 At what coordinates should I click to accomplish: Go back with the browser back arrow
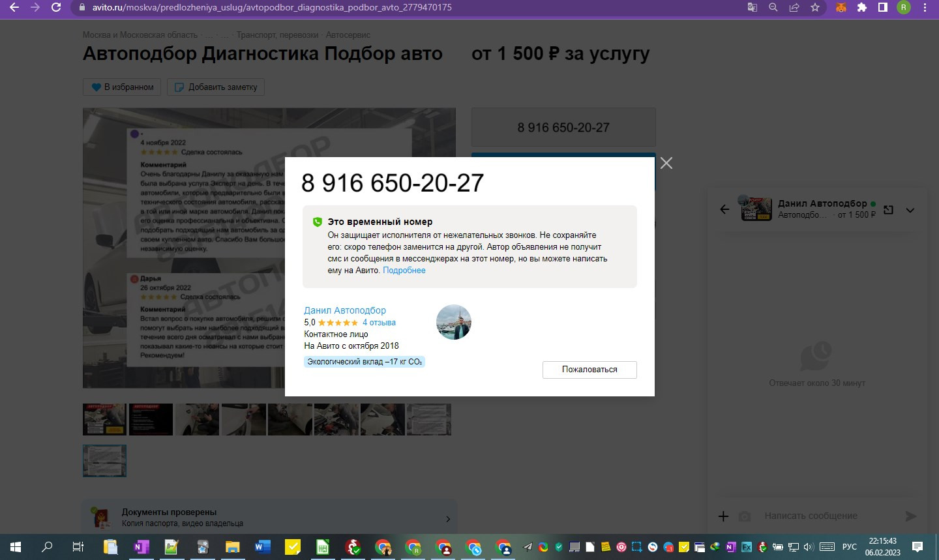[14, 8]
